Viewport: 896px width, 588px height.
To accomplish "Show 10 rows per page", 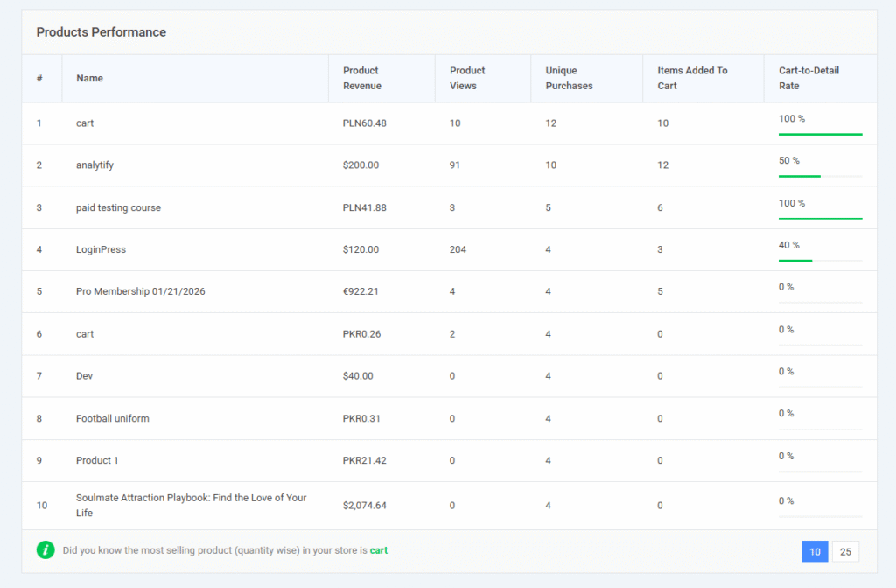I will click(x=815, y=551).
